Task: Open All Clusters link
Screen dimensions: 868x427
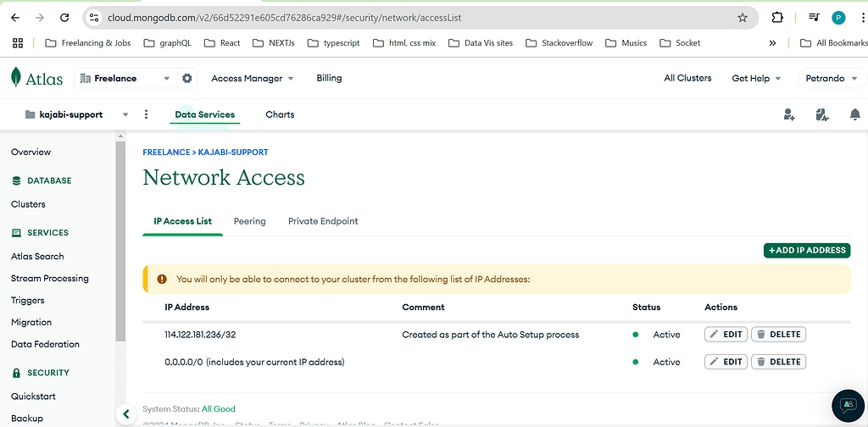Action: point(687,78)
